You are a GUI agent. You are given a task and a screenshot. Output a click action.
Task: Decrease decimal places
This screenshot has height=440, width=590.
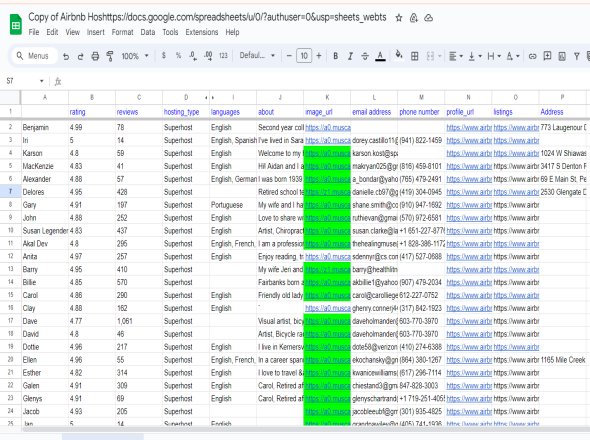(x=193, y=56)
